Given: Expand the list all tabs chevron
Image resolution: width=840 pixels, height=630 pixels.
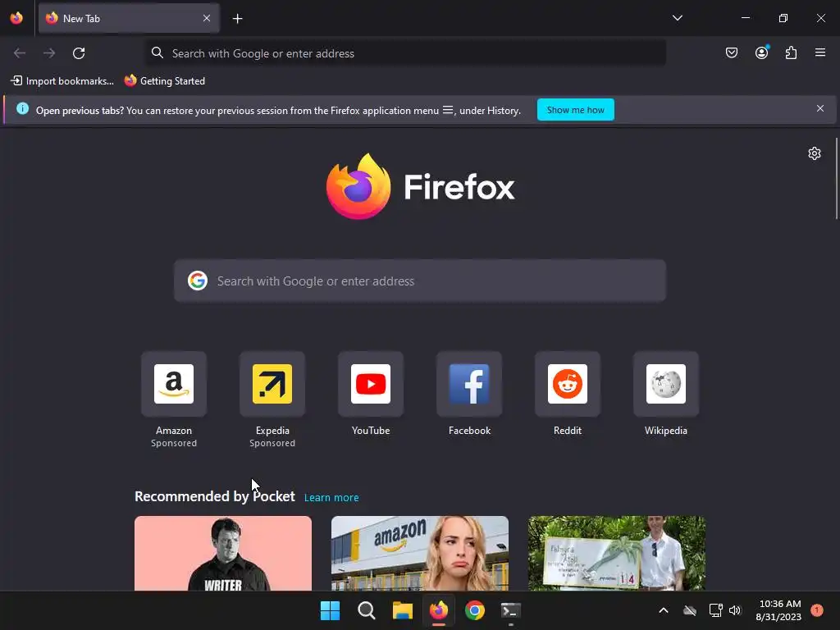Looking at the screenshot, I should 677,18.
